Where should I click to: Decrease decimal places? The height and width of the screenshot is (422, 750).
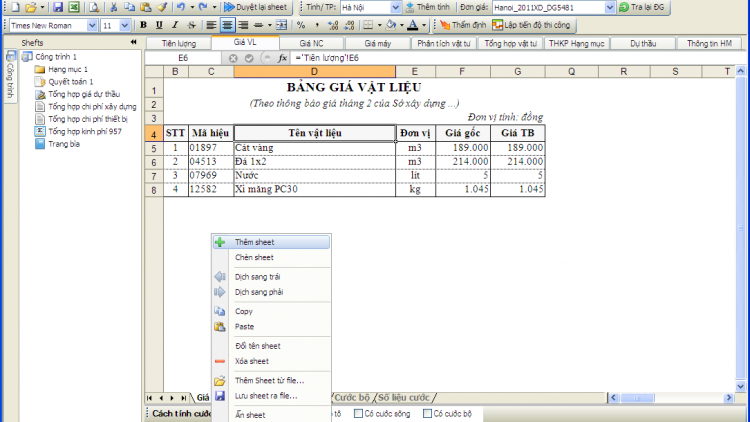coord(349,25)
